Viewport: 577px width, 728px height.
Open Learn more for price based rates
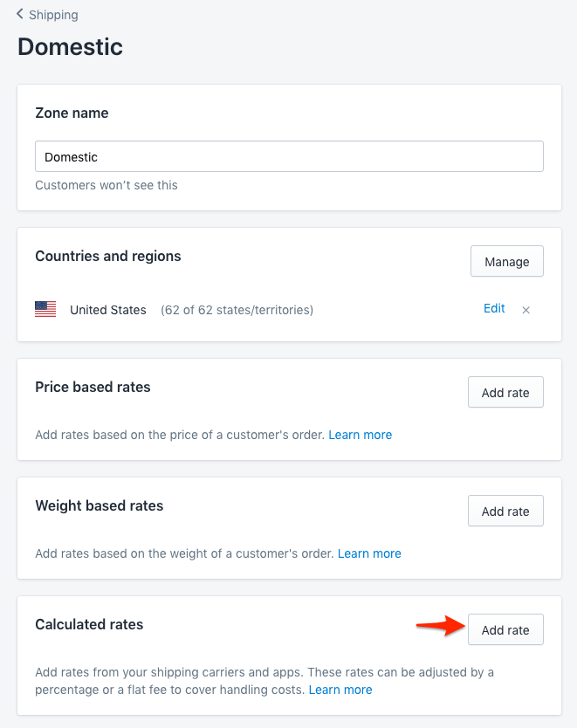pyautogui.click(x=360, y=435)
